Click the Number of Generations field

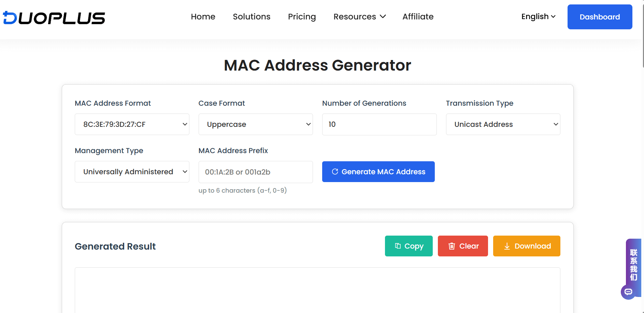(379, 124)
